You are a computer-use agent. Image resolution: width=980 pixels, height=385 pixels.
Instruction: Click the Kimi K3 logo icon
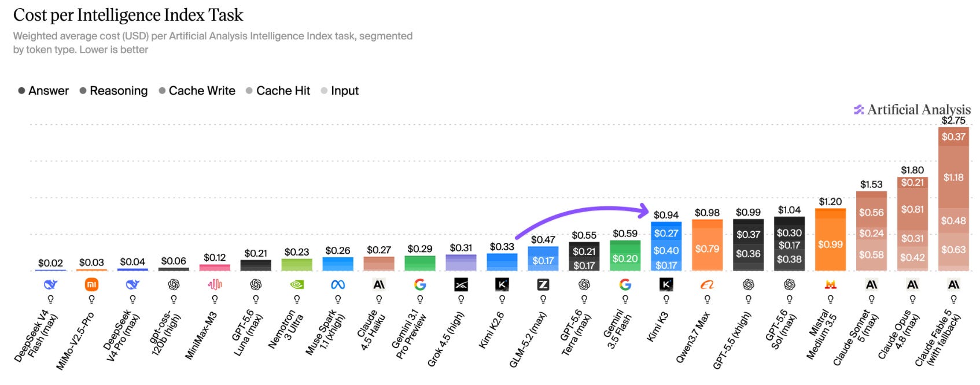click(666, 284)
